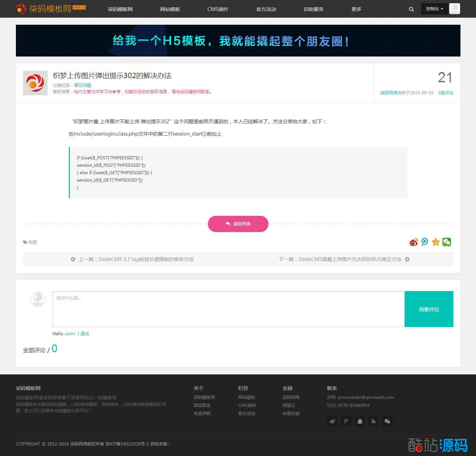Click the 退出 logout link
This screenshot has width=476, height=456.
click(x=85, y=333)
